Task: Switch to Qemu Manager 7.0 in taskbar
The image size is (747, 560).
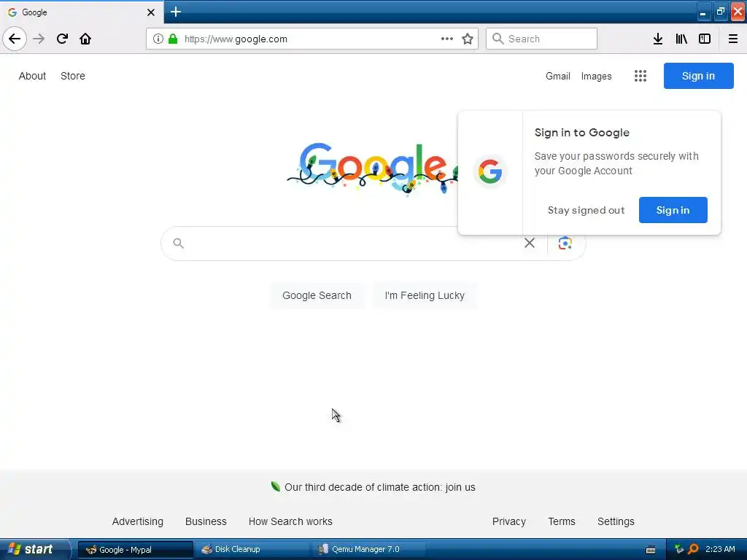Action: [368, 550]
